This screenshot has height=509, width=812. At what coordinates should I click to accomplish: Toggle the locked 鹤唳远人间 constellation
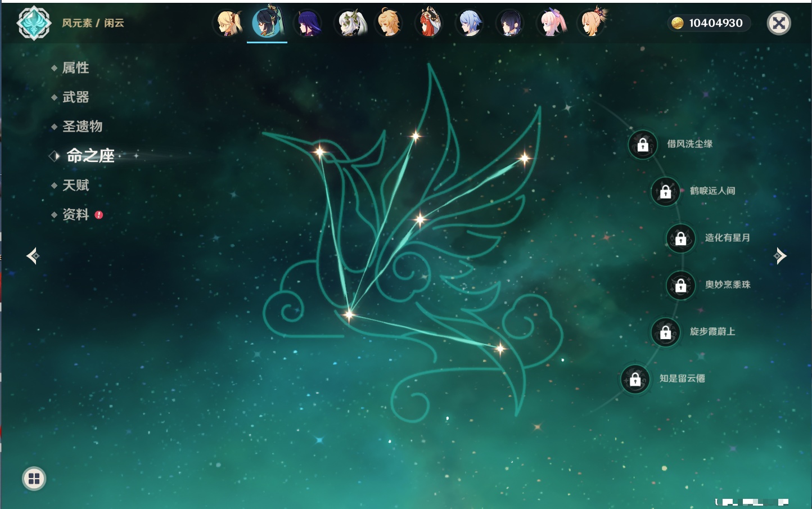[x=665, y=192]
